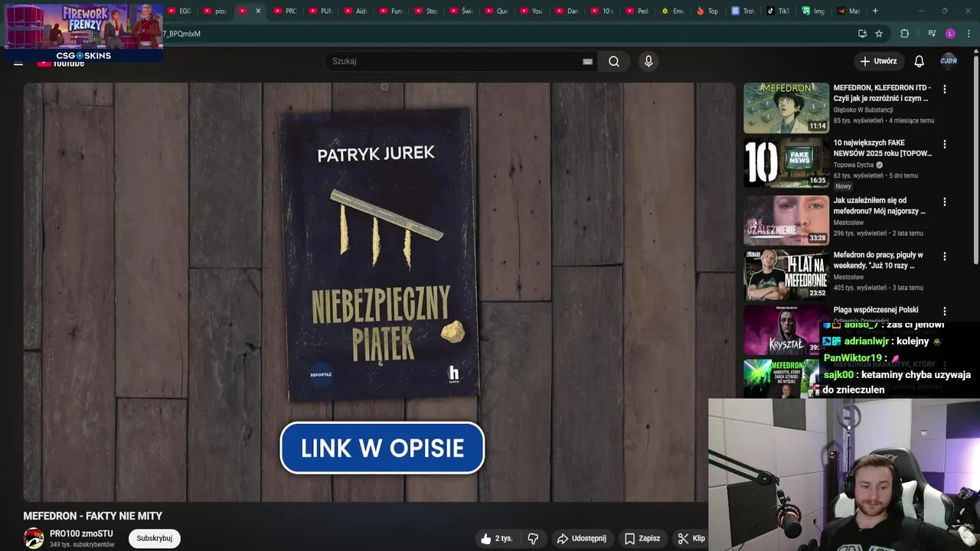Open the YouTube hamburger guide menu
The width and height of the screenshot is (980, 551).
[x=18, y=63]
